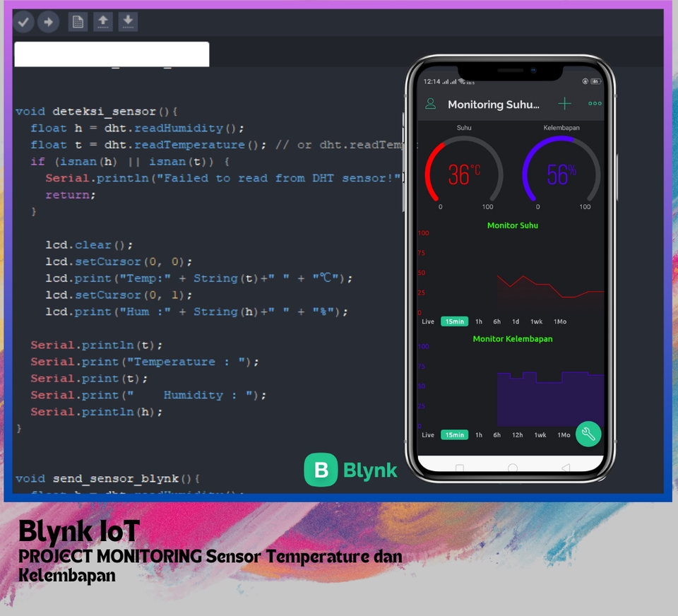The width and height of the screenshot is (678, 616).
Task: Open the profile icon in the Blynk app
Action: 430,104
